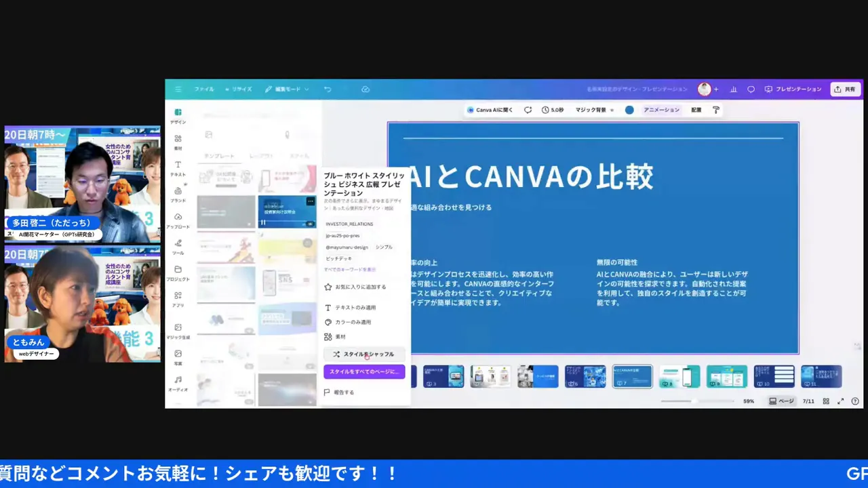868x488 pixels.
Task: Open the 素材 (Elements) panel
Action: click(x=178, y=143)
